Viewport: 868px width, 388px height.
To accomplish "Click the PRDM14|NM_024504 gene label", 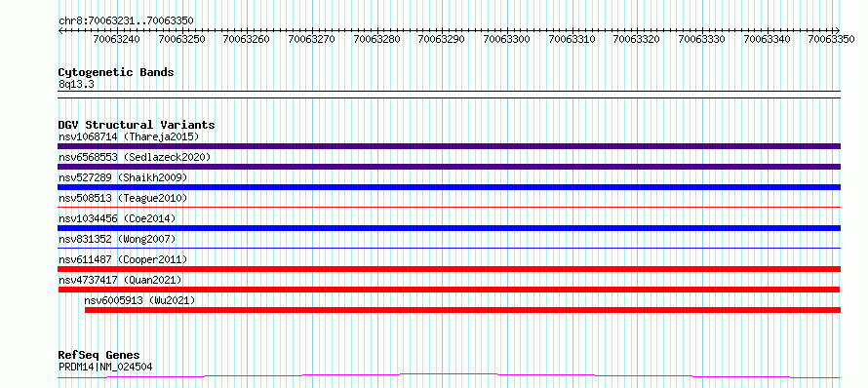I will [x=105, y=367].
